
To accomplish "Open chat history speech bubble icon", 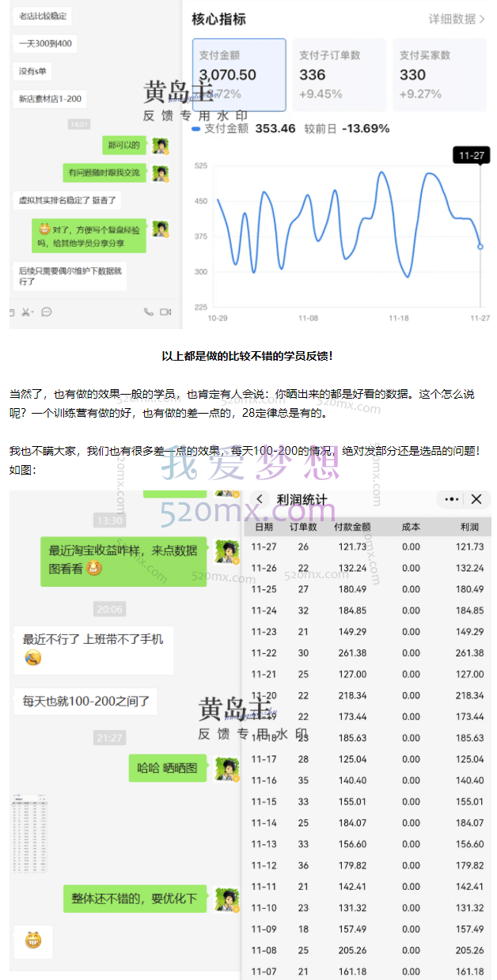I will (46, 312).
